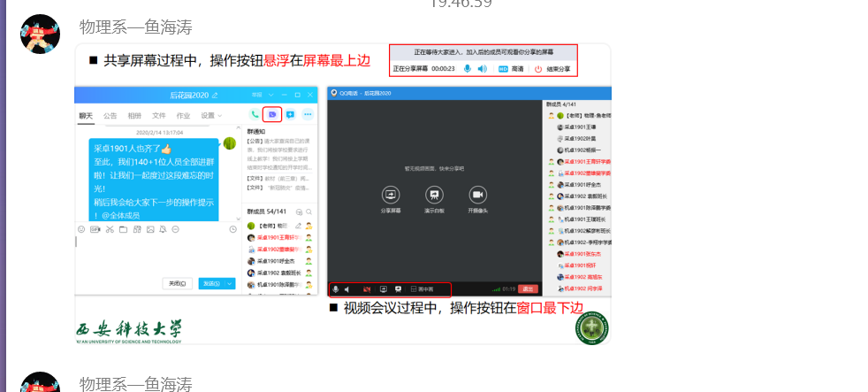Click the green phone call icon

point(255,114)
